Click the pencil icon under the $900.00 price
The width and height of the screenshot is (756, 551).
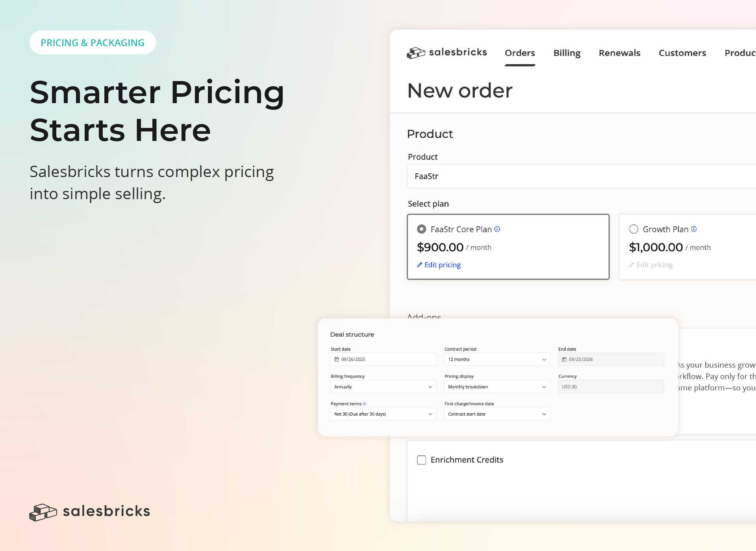(419, 265)
